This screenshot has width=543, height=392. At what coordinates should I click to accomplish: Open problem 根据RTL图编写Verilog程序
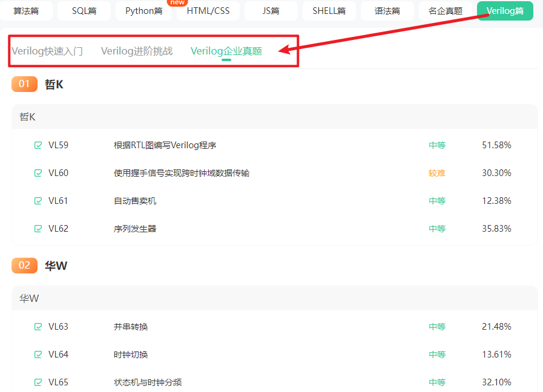tap(165, 145)
